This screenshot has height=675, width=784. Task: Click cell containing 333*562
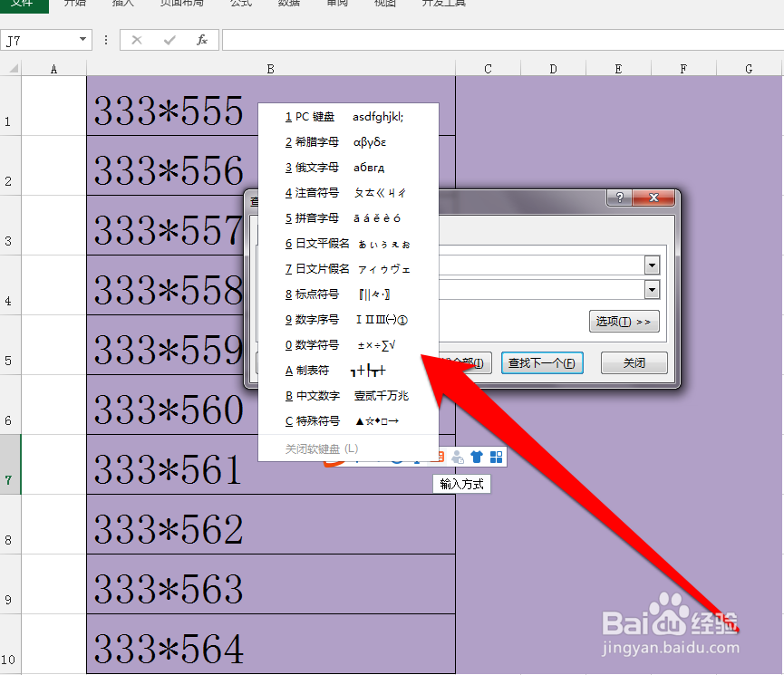click(270, 525)
